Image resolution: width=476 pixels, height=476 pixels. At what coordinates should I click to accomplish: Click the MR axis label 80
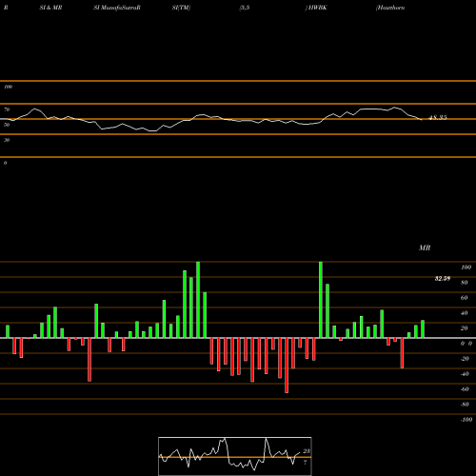pos(465,283)
